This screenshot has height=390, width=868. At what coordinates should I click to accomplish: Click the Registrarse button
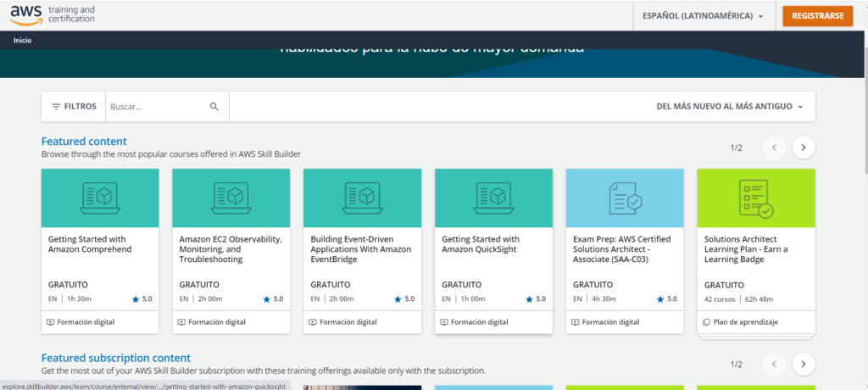click(817, 16)
